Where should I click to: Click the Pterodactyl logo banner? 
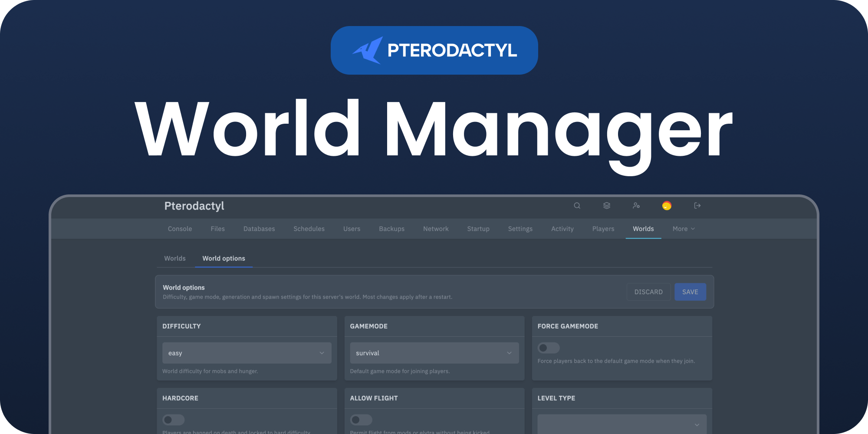coord(434,50)
